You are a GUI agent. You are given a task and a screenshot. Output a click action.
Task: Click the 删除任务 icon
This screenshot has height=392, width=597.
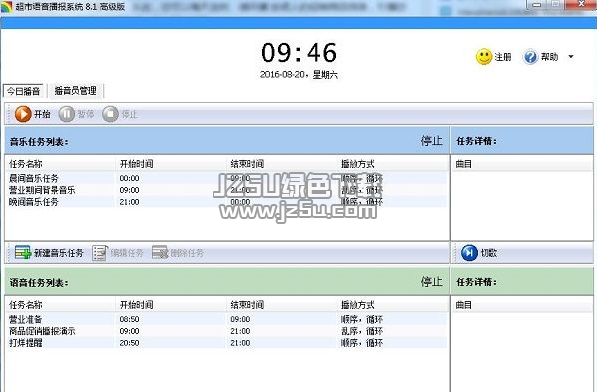[x=160, y=253]
